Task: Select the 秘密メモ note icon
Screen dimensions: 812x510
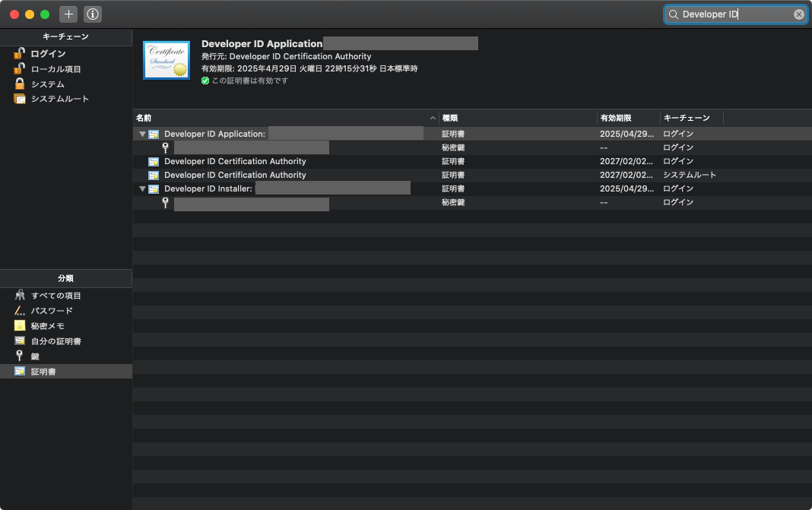Action: coord(20,326)
